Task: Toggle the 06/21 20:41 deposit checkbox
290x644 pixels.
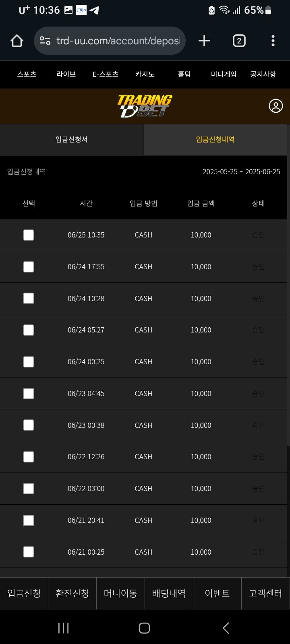Action: 29,520
